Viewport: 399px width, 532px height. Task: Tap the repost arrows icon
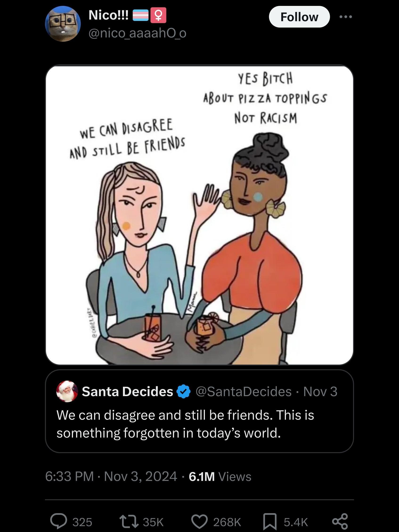[129, 522]
